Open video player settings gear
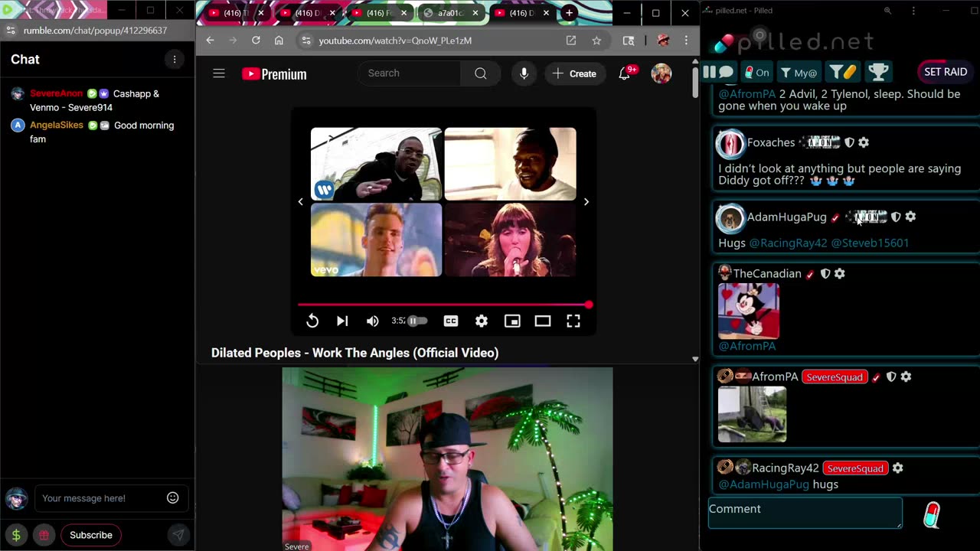 tap(482, 321)
